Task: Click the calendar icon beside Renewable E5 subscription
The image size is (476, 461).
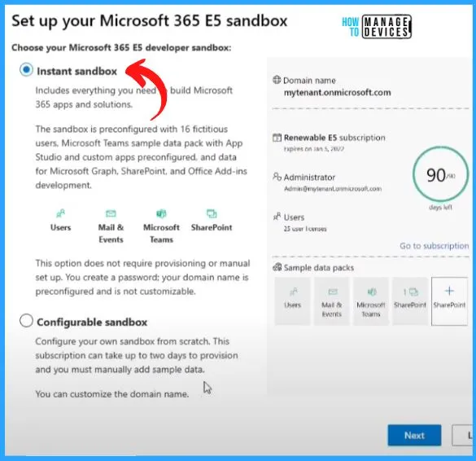Action: coord(277,138)
